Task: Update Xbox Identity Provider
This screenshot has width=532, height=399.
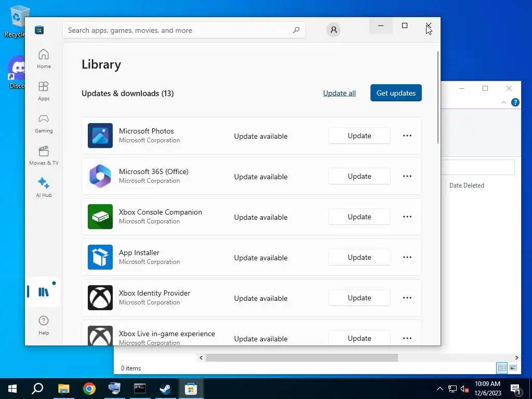Action: click(360, 298)
